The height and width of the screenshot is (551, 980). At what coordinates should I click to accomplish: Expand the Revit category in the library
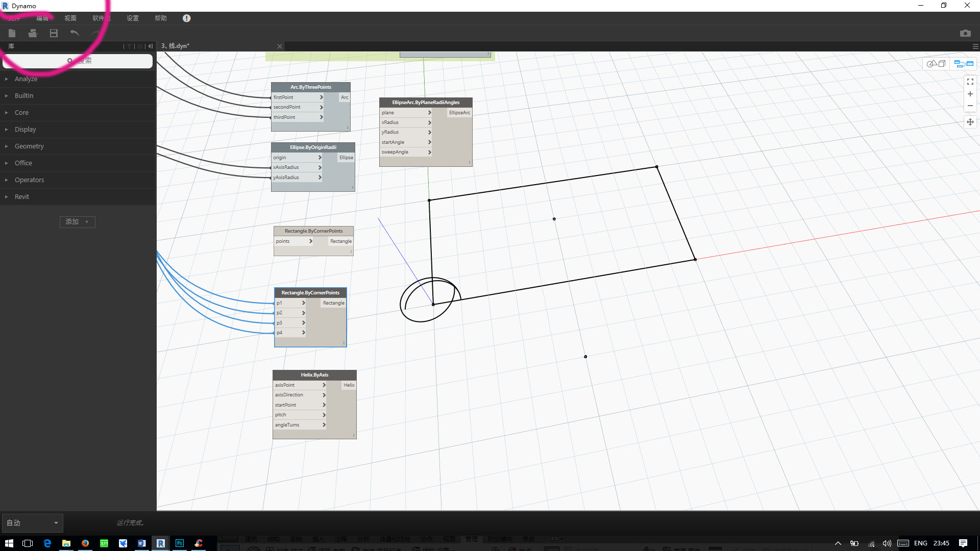[x=21, y=196]
